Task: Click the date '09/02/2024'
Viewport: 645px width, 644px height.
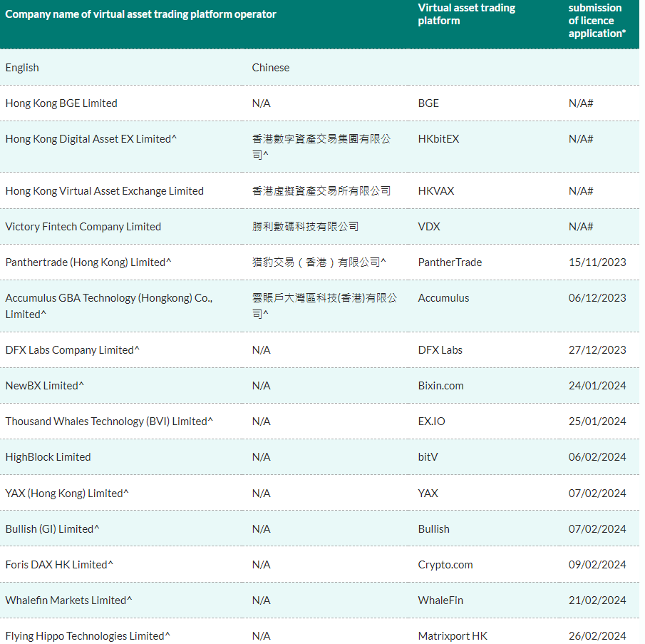Action: point(597,565)
